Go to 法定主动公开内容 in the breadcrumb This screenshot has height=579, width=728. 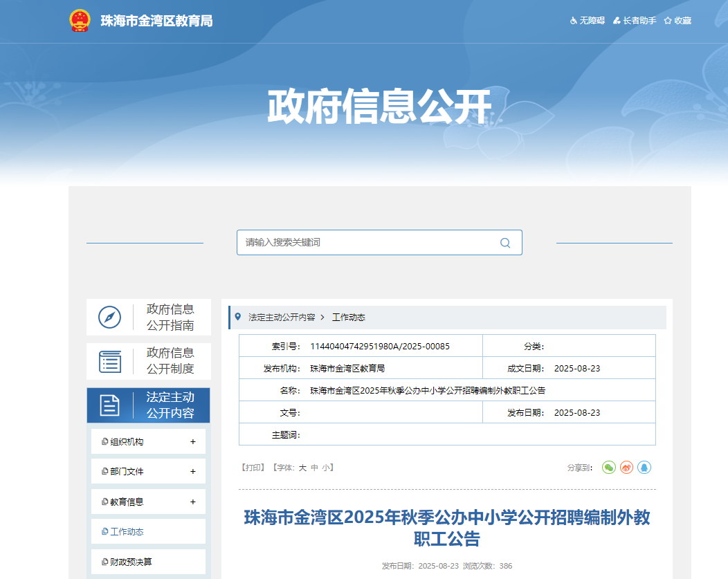click(282, 318)
